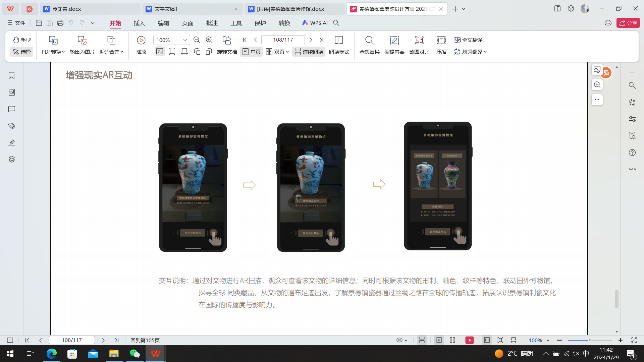Expand the PDF convert dropdown
The height and width of the screenshot is (362, 644).
53,52
